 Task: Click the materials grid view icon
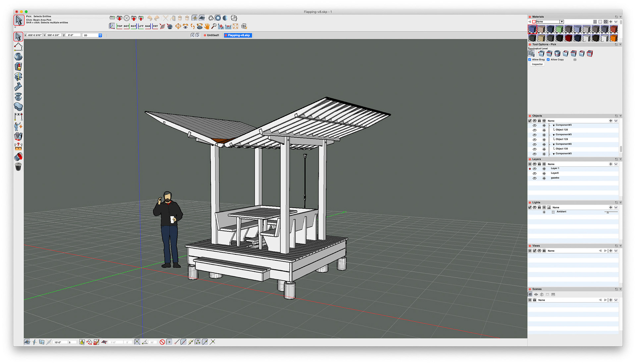(606, 22)
